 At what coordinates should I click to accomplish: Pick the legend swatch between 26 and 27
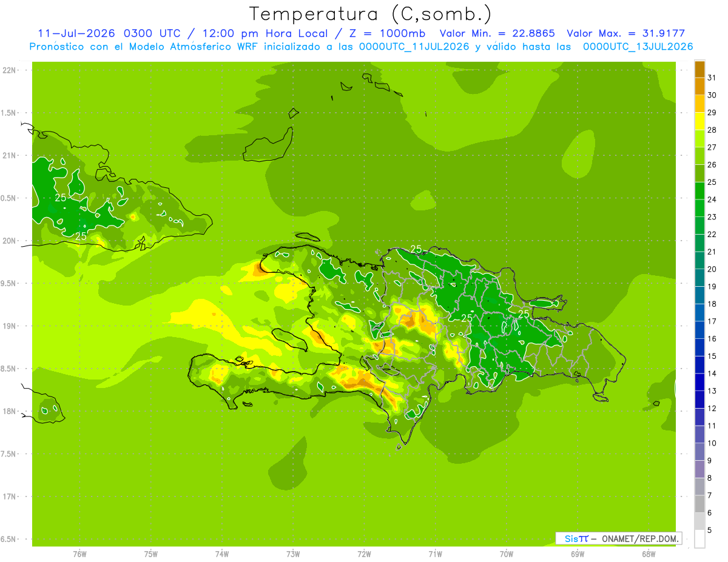pos(699,156)
